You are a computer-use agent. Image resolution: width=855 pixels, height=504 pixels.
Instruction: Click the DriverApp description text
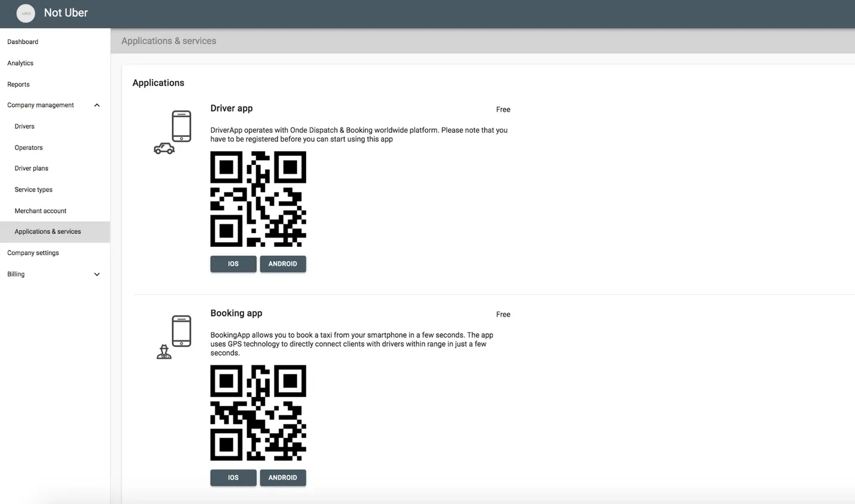(359, 134)
